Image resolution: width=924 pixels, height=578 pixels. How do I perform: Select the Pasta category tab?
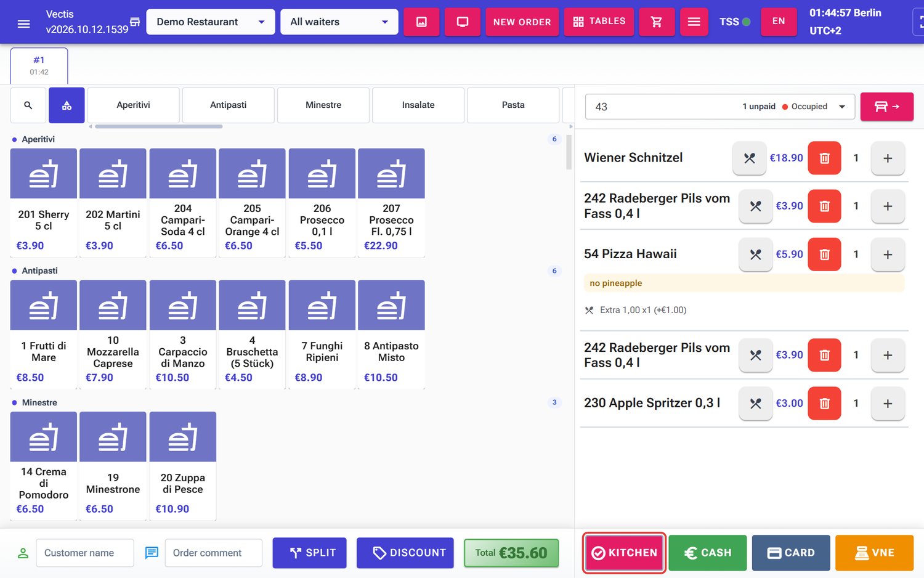(513, 105)
